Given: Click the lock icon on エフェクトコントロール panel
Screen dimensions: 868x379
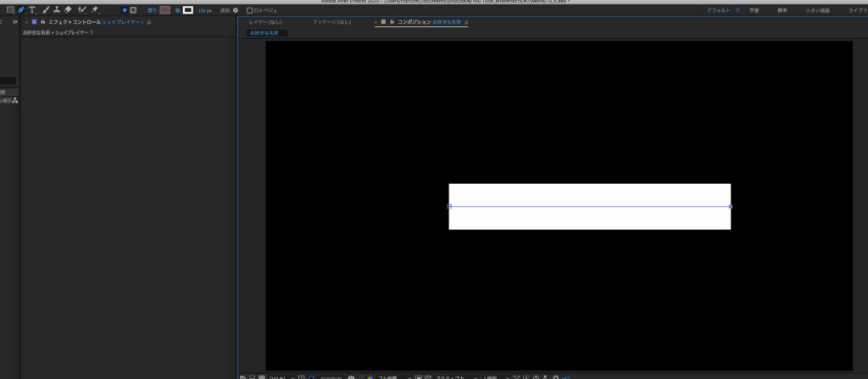Looking at the screenshot, I should point(42,22).
